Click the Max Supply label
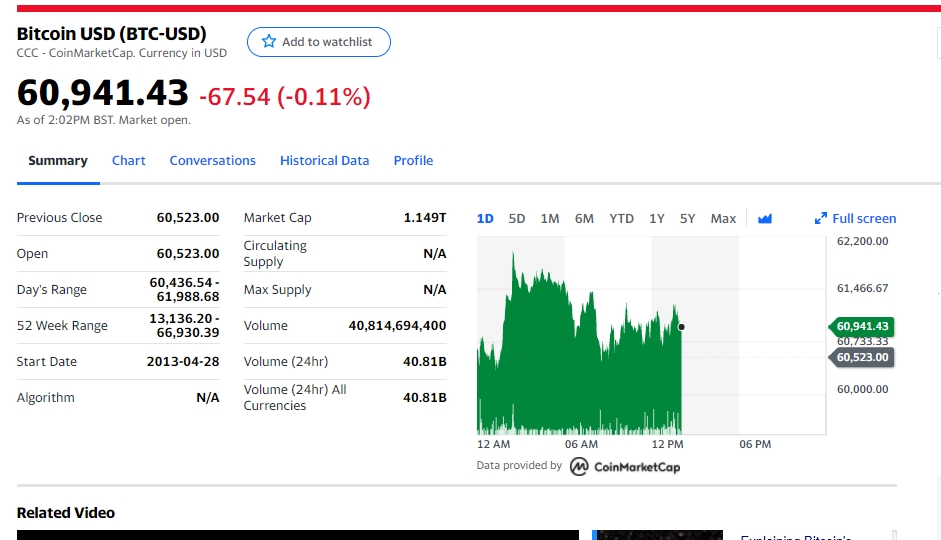The width and height of the screenshot is (941, 540). [x=277, y=289]
